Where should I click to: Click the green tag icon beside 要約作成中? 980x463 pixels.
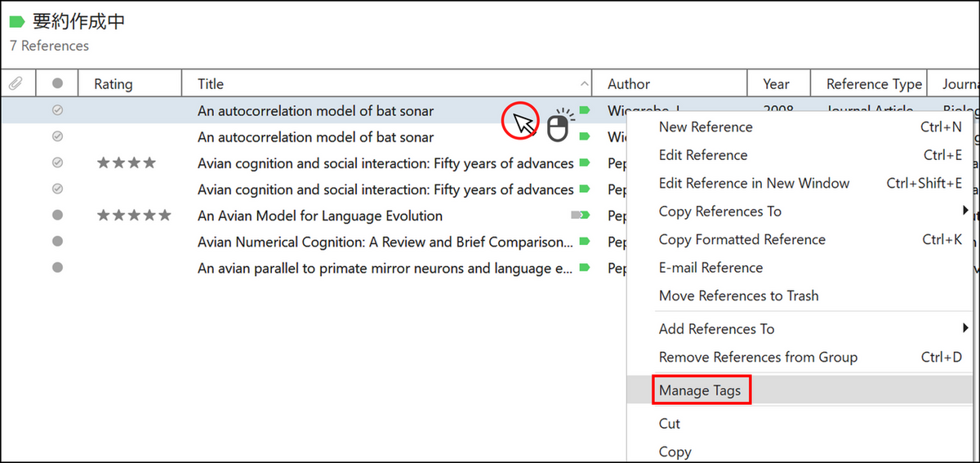17,22
